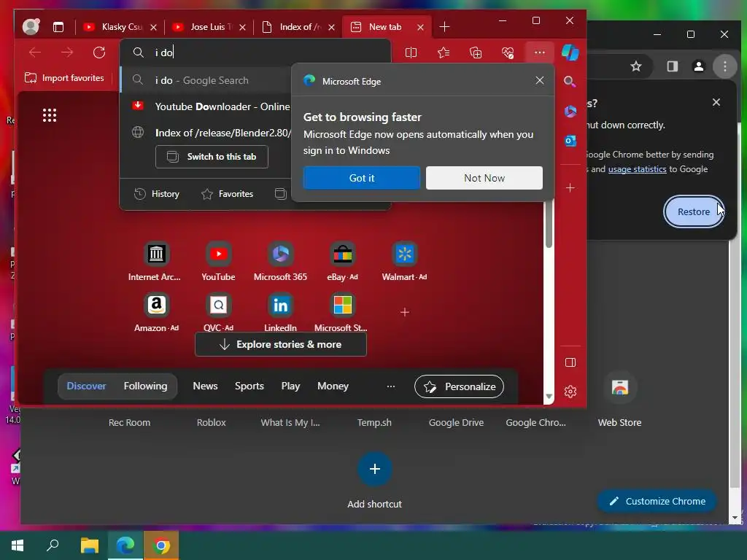Click Customize Chrome button
Viewport: 747px width, 560px height.
click(x=657, y=502)
